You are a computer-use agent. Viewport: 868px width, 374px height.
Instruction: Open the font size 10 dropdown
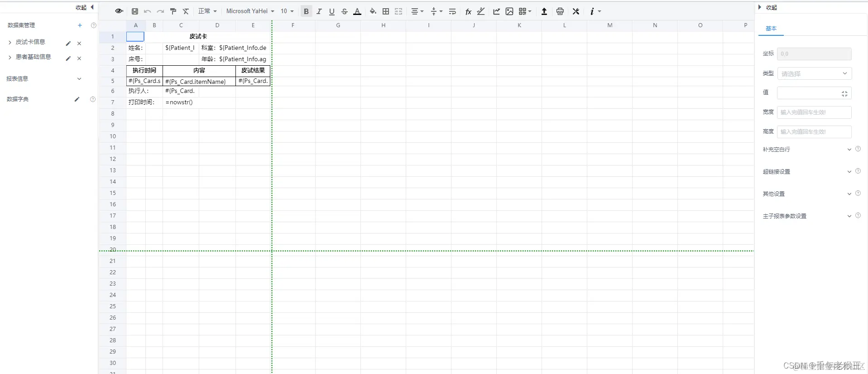click(x=287, y=11)
